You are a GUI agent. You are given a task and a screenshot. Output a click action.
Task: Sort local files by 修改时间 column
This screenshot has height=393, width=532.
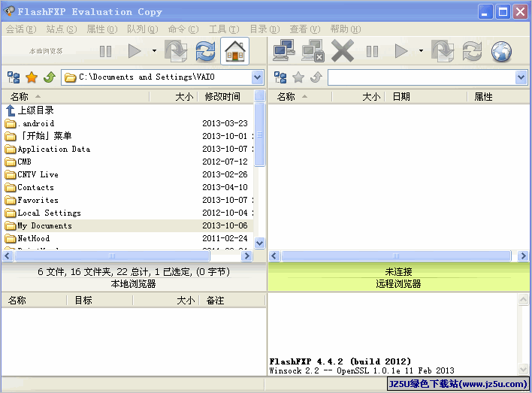[225, 97]
